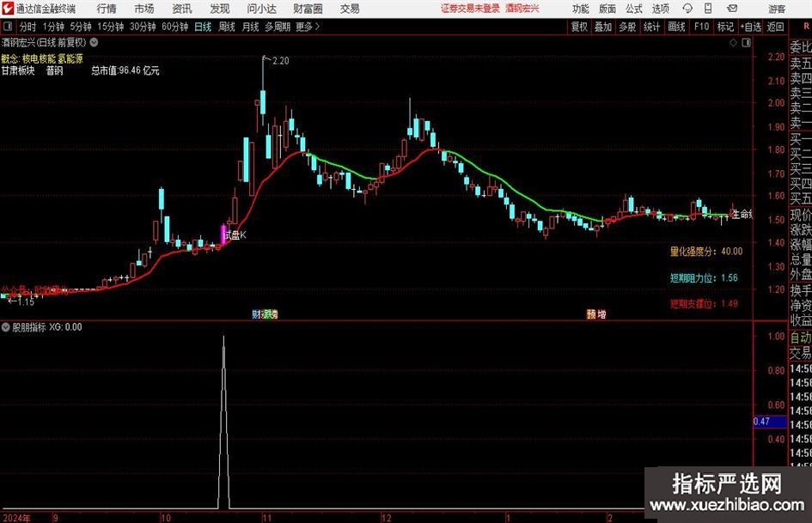Click the 1.15 low price label

26,301
